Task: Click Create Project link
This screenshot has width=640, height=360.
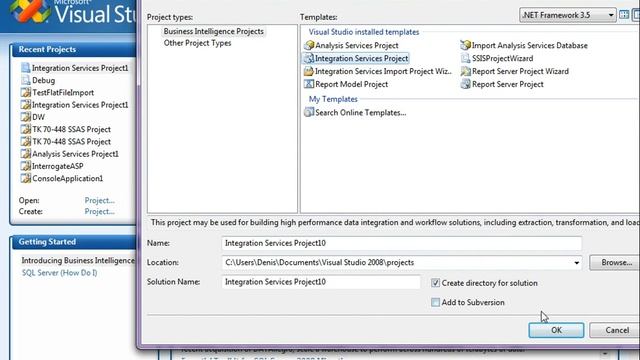Action: point(100,211)
